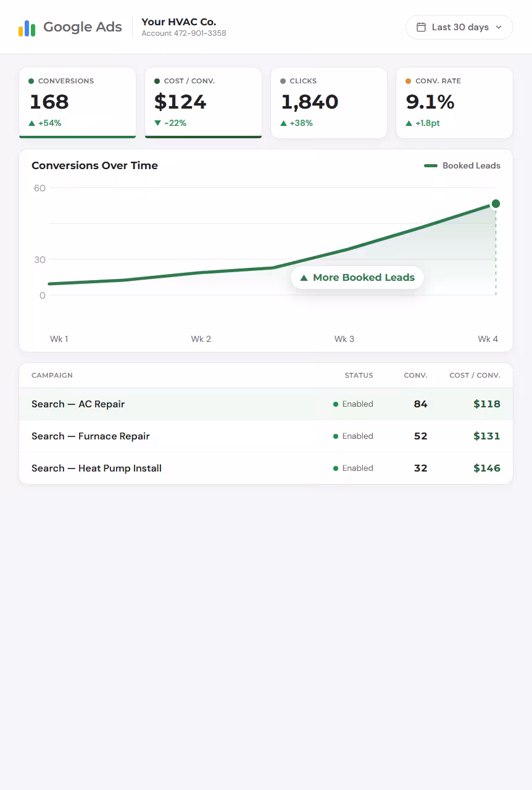
Task: Click the chevron arrow beside Last 30 days
Action: pos(499,27)
